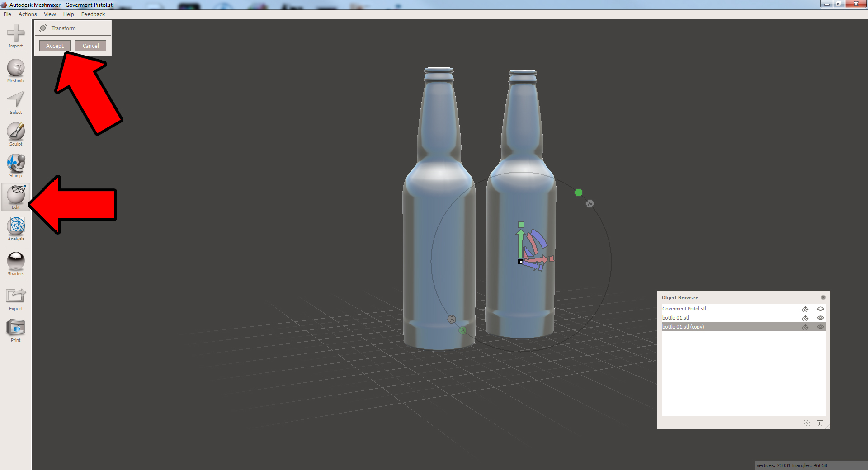Activate the Select tool

pyautogui.click(x=16, y=103)
